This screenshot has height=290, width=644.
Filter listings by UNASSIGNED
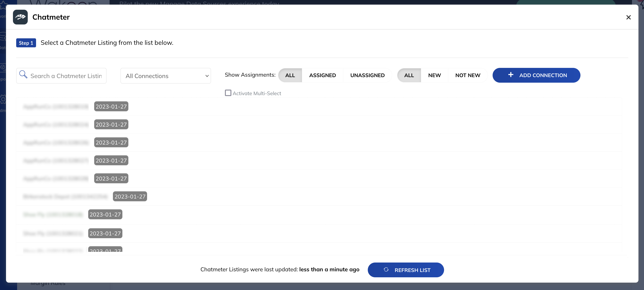coord(367,75)
